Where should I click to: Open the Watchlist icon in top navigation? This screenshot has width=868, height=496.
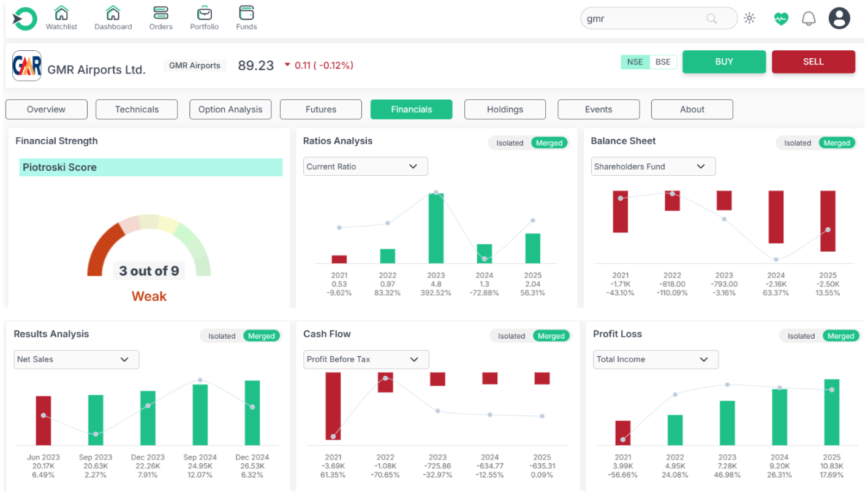tap(61, 13)
